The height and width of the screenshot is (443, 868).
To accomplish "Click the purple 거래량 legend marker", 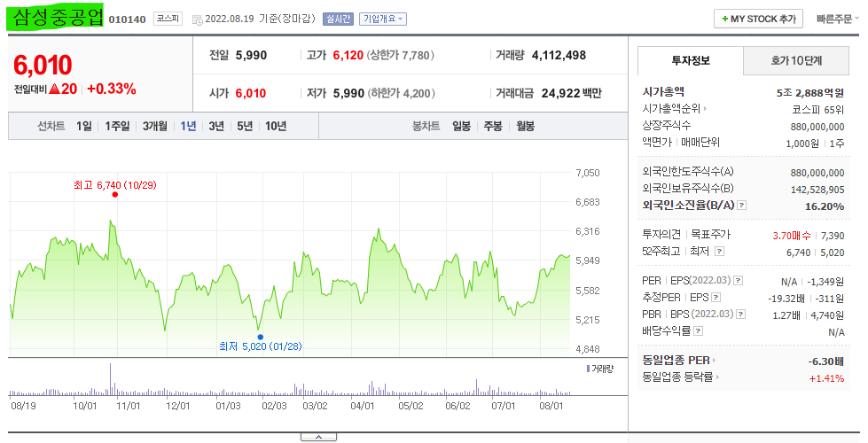I will click(588, 369).
